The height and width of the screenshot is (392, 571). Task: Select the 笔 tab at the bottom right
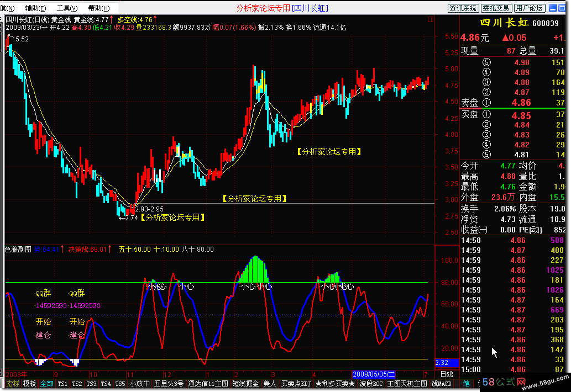(466, 383)
